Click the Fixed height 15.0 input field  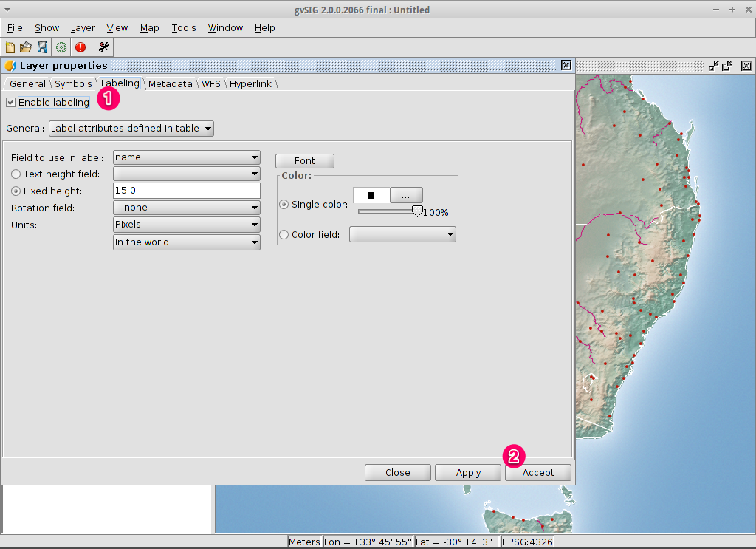pyautogui.click(x=187, y=191)
